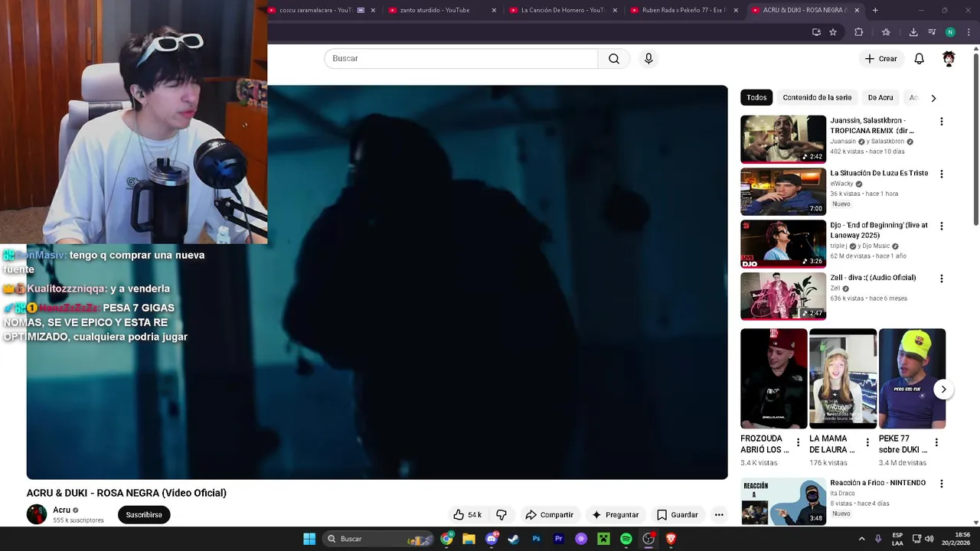Image resolution: width=980 pixels, height=551 pixels.
Task: Like the video with thumbs up
Action: tap(467, 515)
